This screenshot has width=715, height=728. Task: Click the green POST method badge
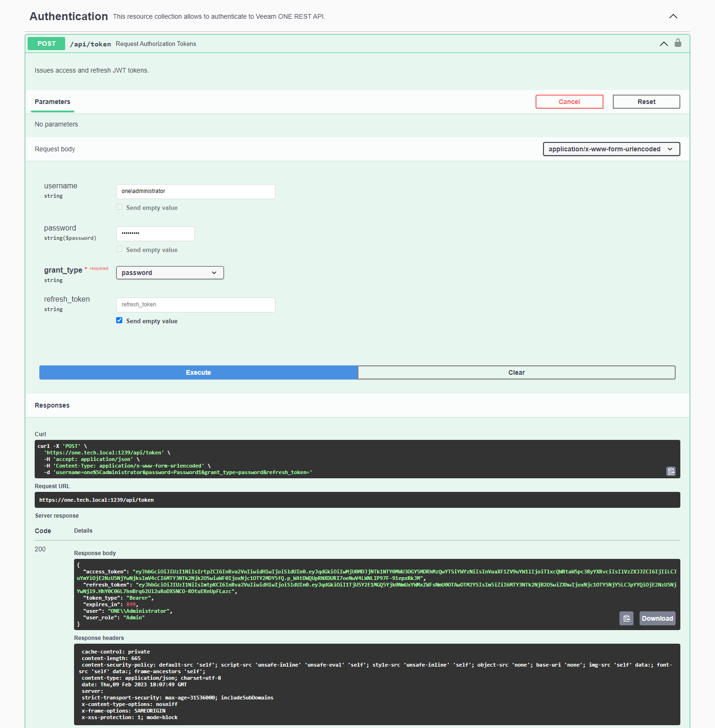(x=46, y=43)
